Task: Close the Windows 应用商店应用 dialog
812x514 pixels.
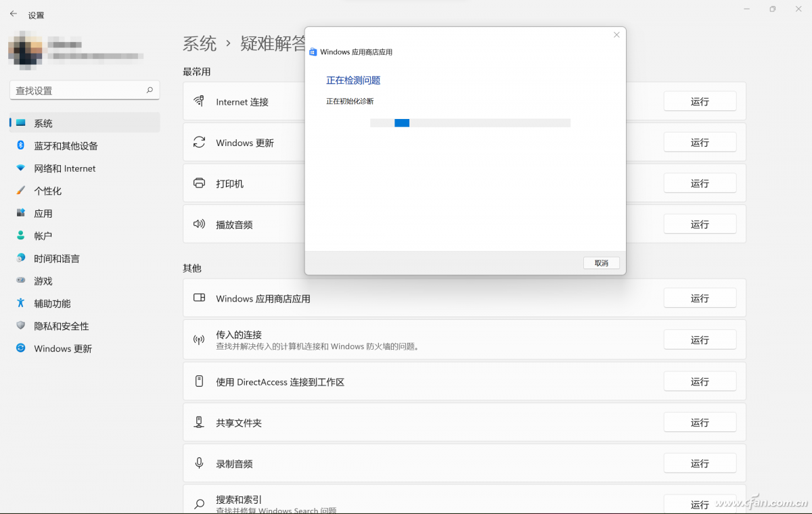Action: (616, 35)
